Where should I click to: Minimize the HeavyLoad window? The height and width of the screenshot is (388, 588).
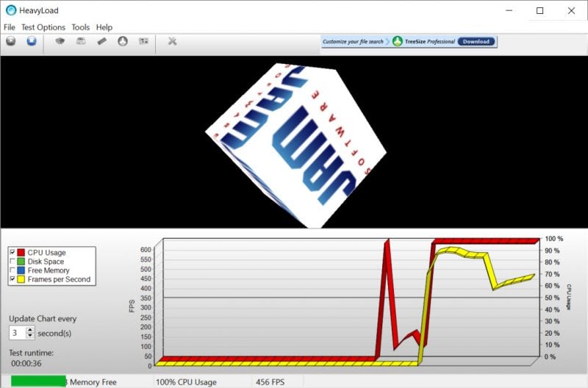[509, 10]
